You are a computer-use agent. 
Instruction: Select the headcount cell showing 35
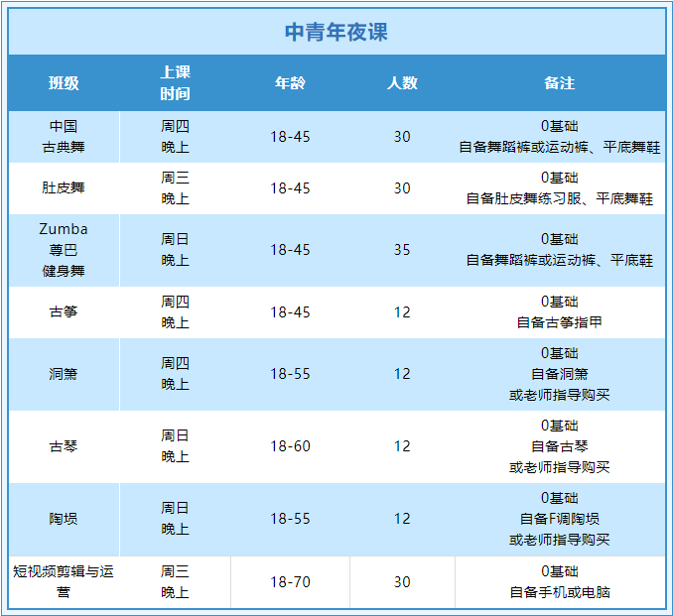[x=401, y=250]
